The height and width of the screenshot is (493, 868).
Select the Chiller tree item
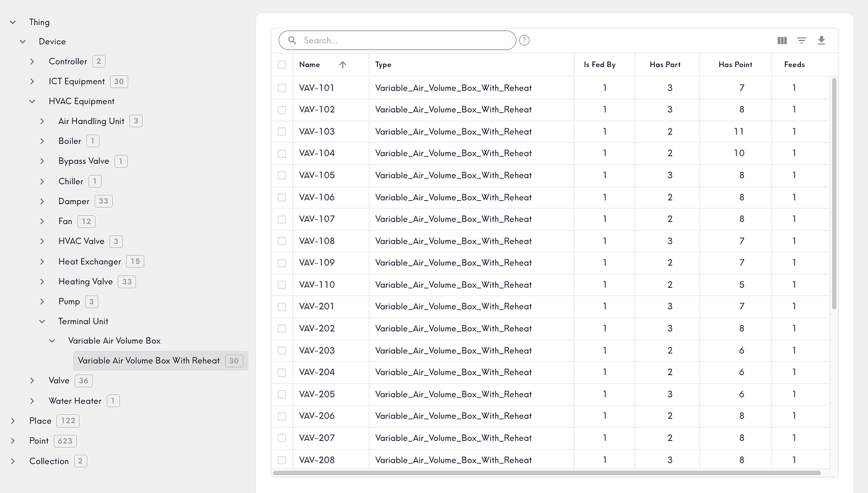coord(71,181)
